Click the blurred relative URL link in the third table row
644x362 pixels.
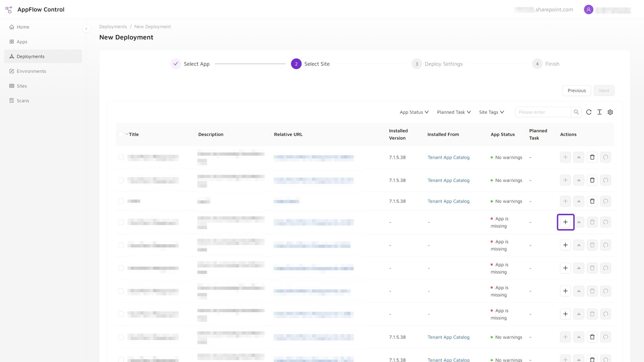click(286, 201)
